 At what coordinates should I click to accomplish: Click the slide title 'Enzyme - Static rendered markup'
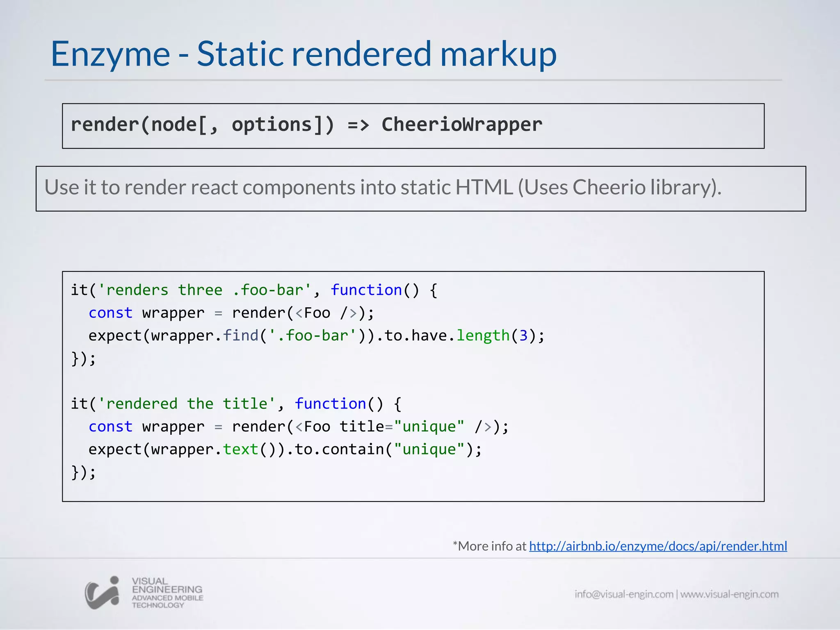click(304, 54)
